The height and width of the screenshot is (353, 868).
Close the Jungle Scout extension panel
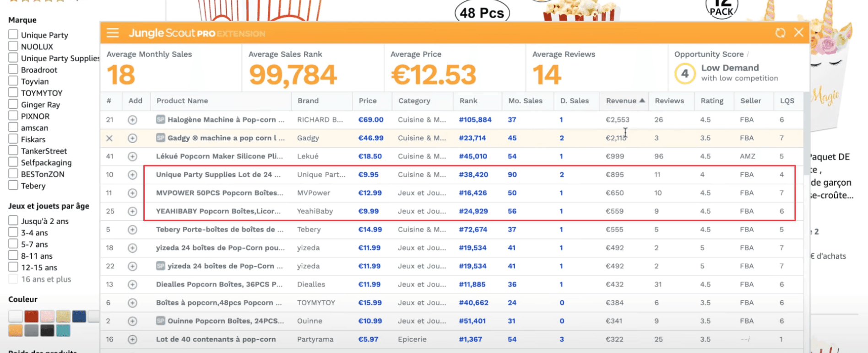[x=799, y=32]
